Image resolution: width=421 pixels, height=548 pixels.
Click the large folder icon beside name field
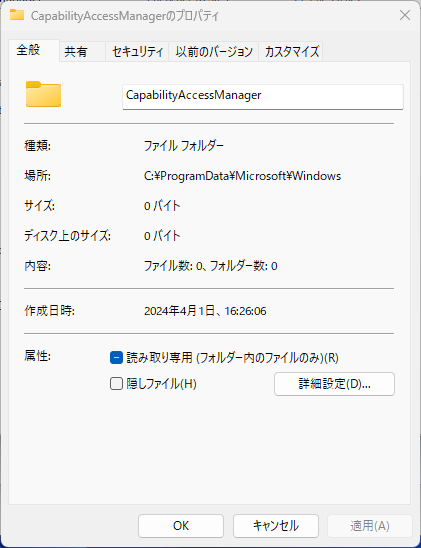click(43, 94)
